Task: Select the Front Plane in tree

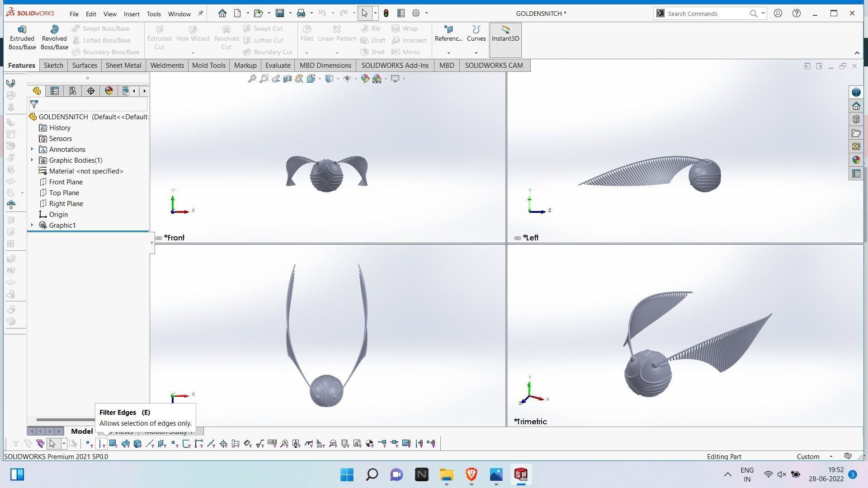Action: coord(66,182)
